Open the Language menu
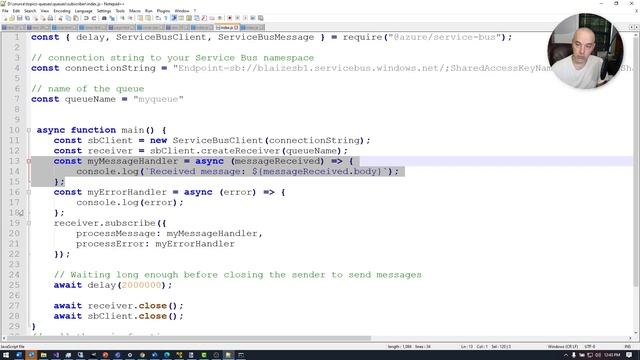 [x=84, y=11]
